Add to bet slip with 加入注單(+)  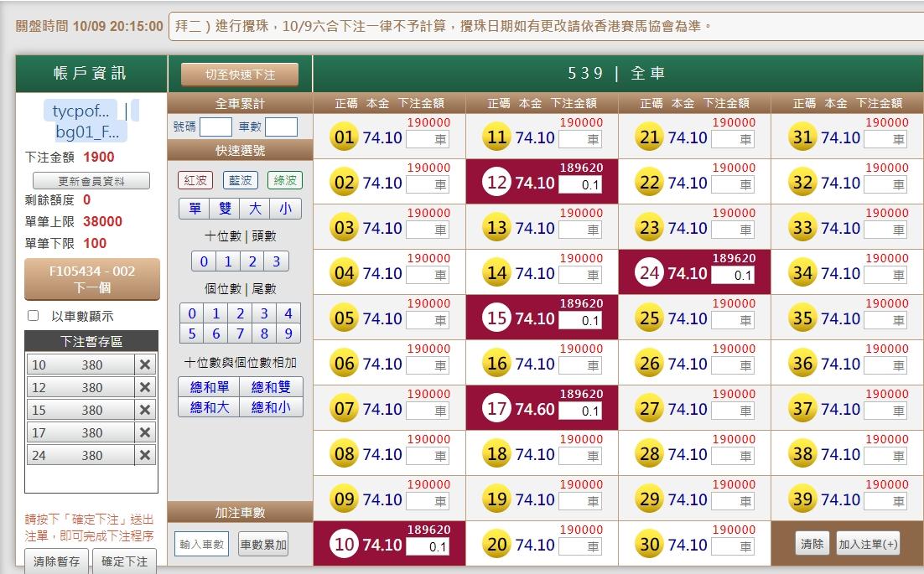pos(868,544)
